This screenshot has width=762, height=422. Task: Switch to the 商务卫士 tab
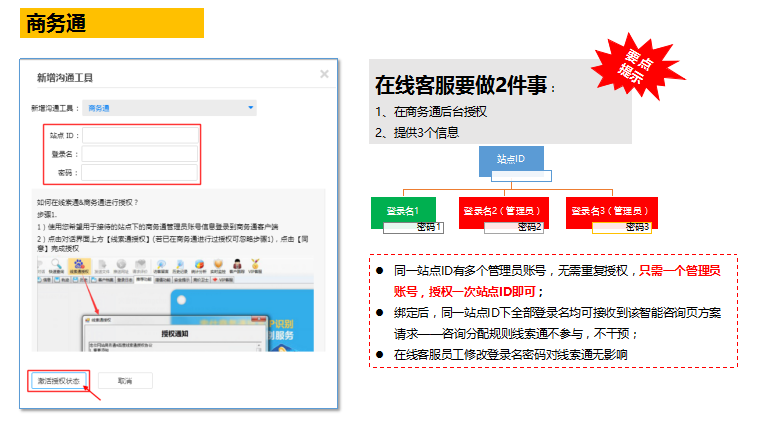coord(201,280)
